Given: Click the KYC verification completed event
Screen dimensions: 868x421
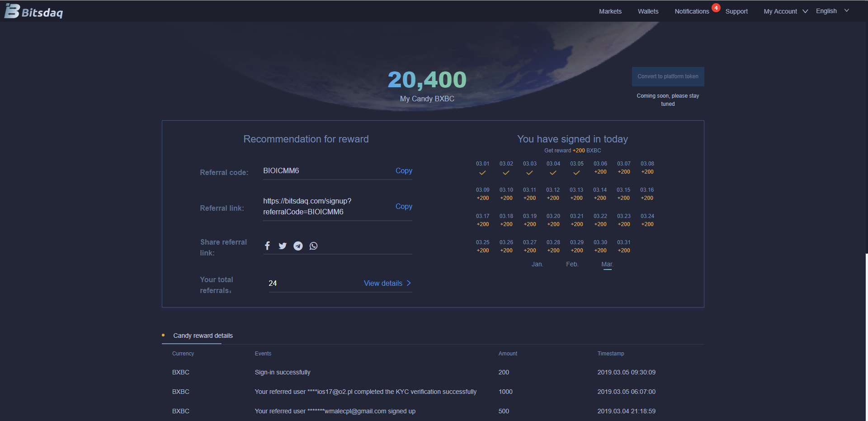Looking at the screenshot, I should coord(366,392).
